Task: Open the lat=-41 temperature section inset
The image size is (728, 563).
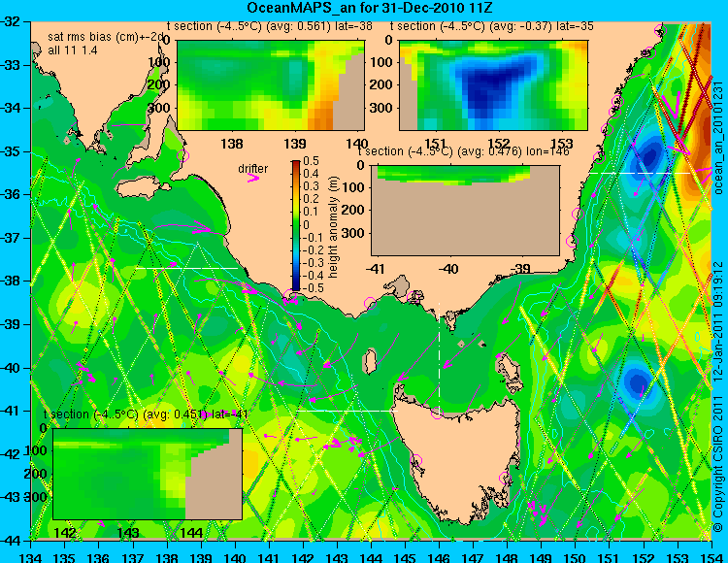Action: click(148, 474)
